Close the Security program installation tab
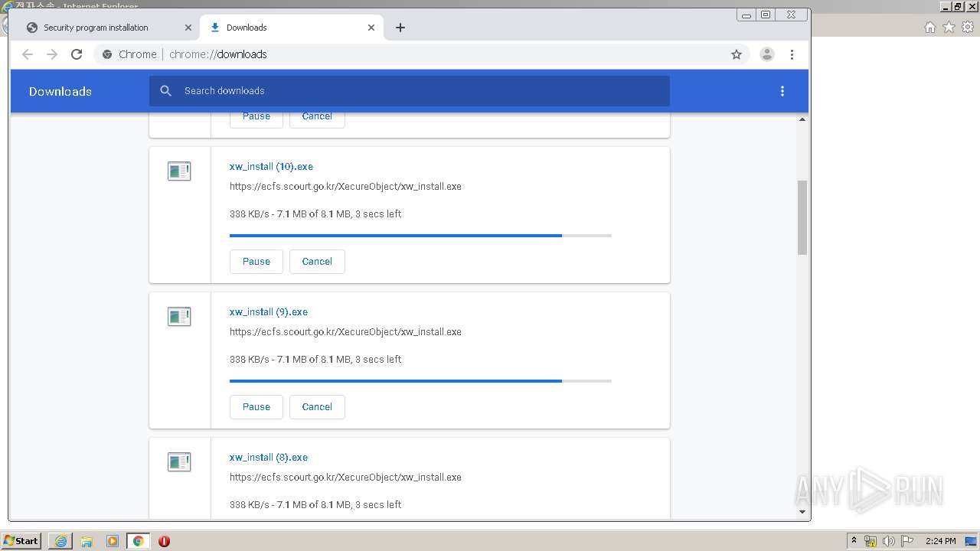The width and height of the screenshot is (980, 551). (188, 28)
